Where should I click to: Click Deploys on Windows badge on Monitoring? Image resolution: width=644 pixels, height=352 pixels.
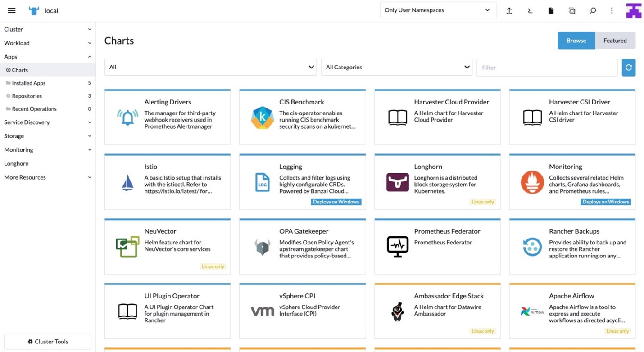[606, 202]
